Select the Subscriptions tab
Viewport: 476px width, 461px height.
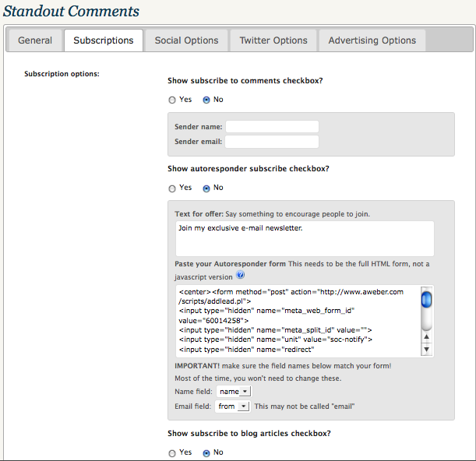click(103, 40)
